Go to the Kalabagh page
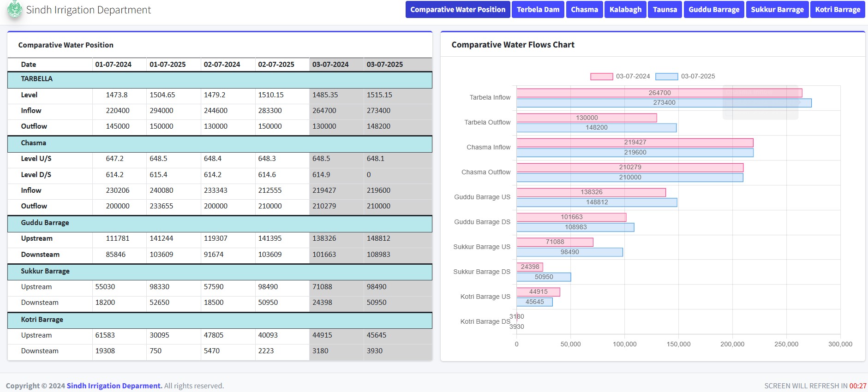This screenshot has width=868, height=392. 625,10
